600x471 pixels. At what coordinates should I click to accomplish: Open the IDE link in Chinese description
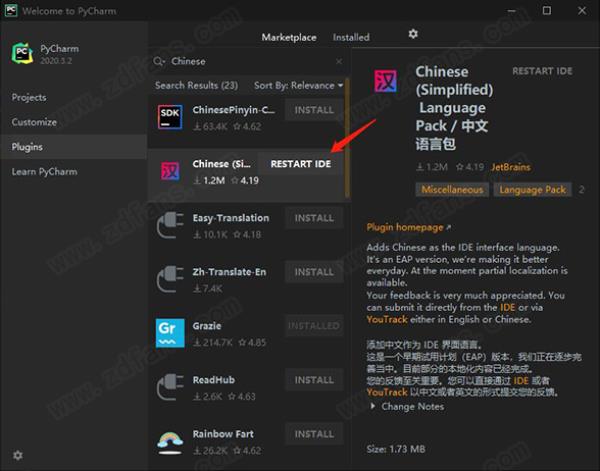tap(521, 381)
